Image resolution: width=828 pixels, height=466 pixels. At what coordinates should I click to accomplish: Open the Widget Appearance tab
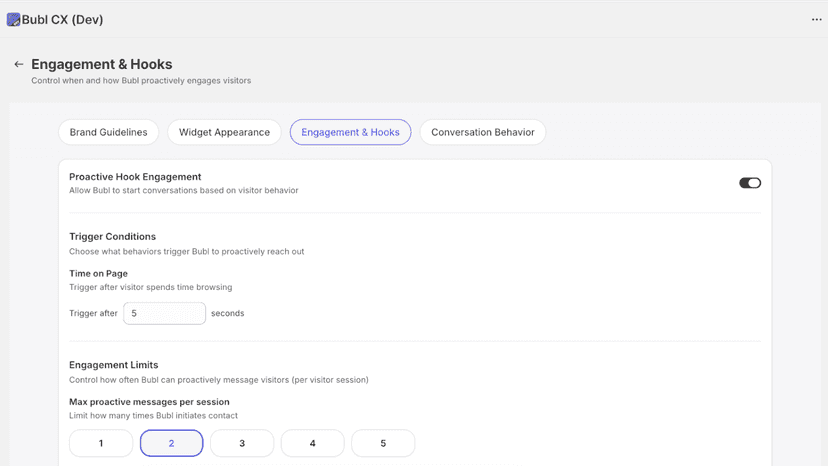(x=224, y=132)
